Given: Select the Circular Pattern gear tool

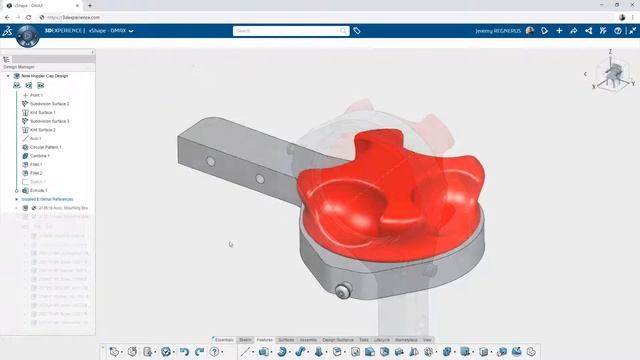Looking at the screenshot, I should [x=428, y=351].
